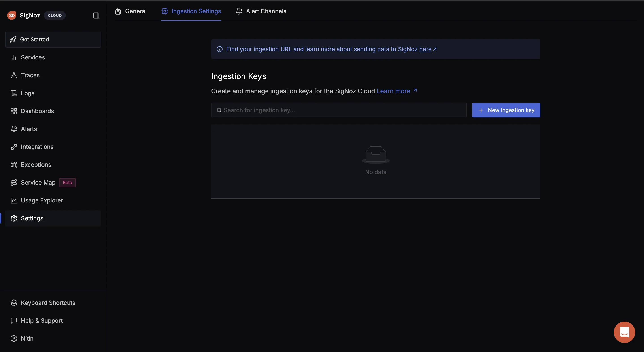Click the Beta badge on Service Map
Screen dimensions: 644x352
click(67, 183)
